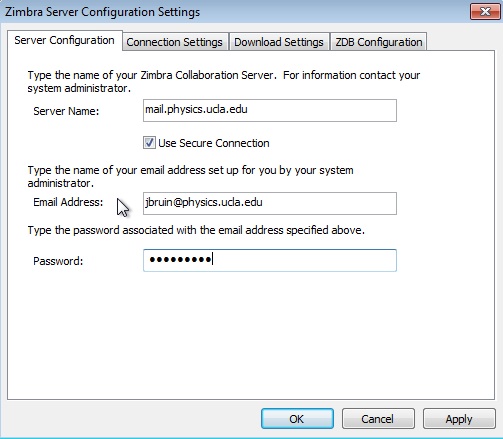Click the password instruction sentence
Viewport: 503px width, 439px height.
tap(196, 230)
